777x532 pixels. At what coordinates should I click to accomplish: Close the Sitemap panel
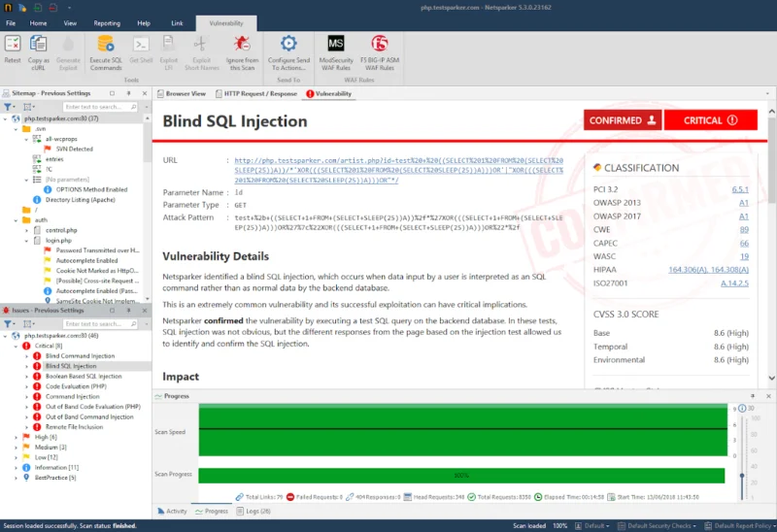tap(144, 93)
